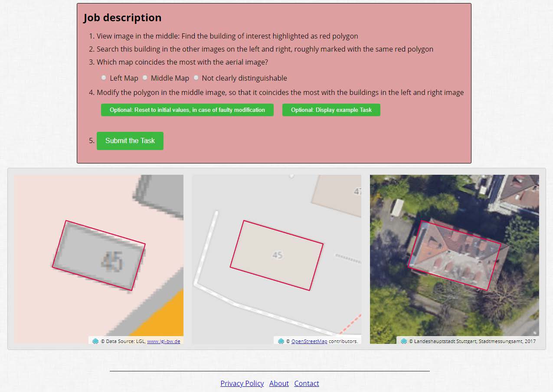Click the attribution icon beside OpenStreetMap credit
553x392 pixels.
point(281,341)
